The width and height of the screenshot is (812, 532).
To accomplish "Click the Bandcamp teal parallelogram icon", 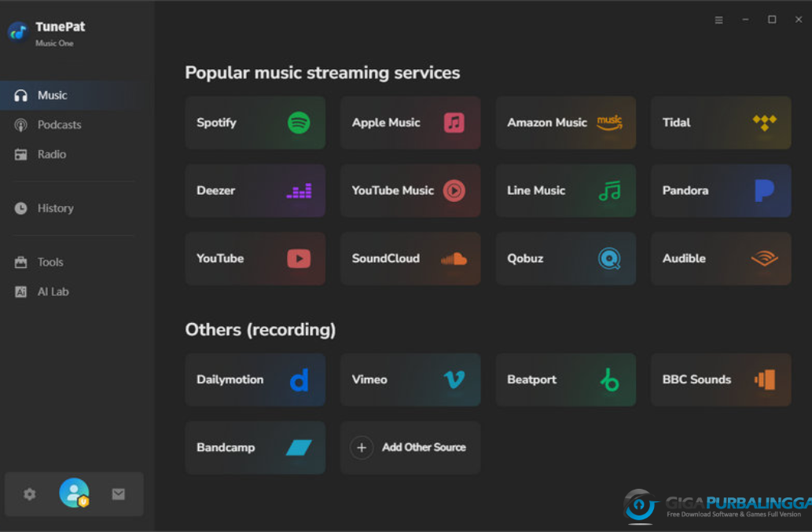I will coord(299,448).
